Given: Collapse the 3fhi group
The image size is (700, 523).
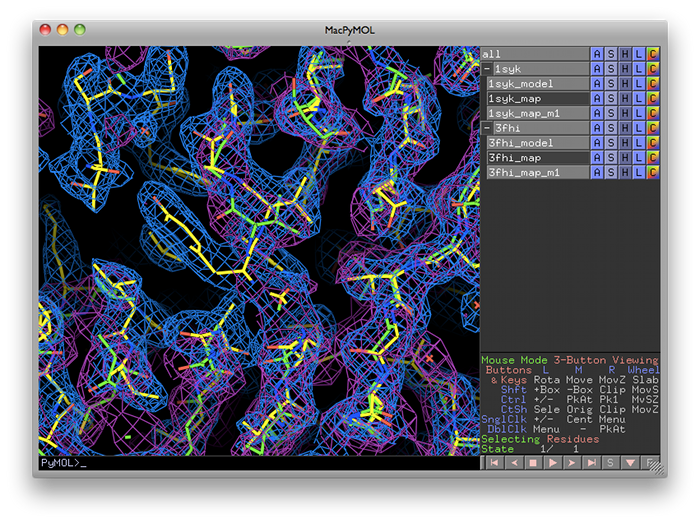Looking at the screenshot, I should click(x=487, y=129).
